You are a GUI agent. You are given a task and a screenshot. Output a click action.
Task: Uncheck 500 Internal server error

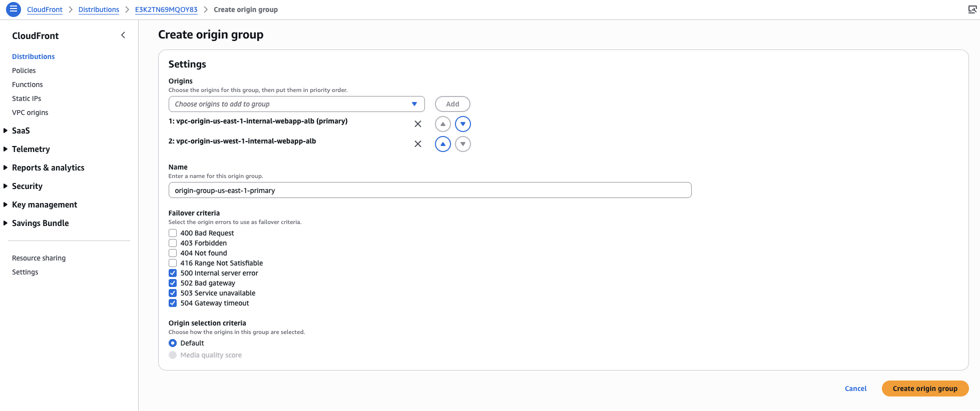point(173,273)
